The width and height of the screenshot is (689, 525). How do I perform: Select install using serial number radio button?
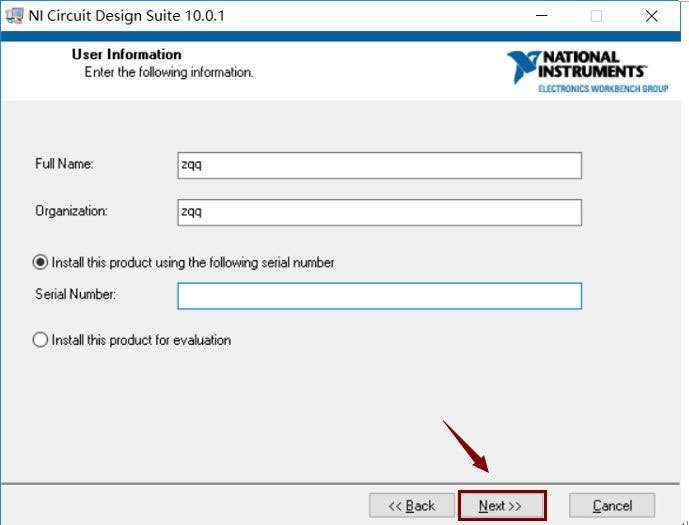coord(40,262)
